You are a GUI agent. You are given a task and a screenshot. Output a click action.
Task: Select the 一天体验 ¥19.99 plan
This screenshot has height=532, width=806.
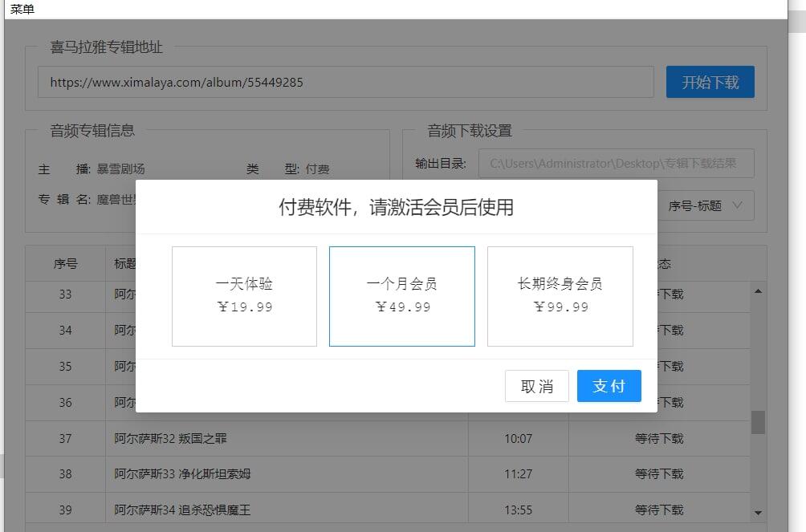pos(244,296)
